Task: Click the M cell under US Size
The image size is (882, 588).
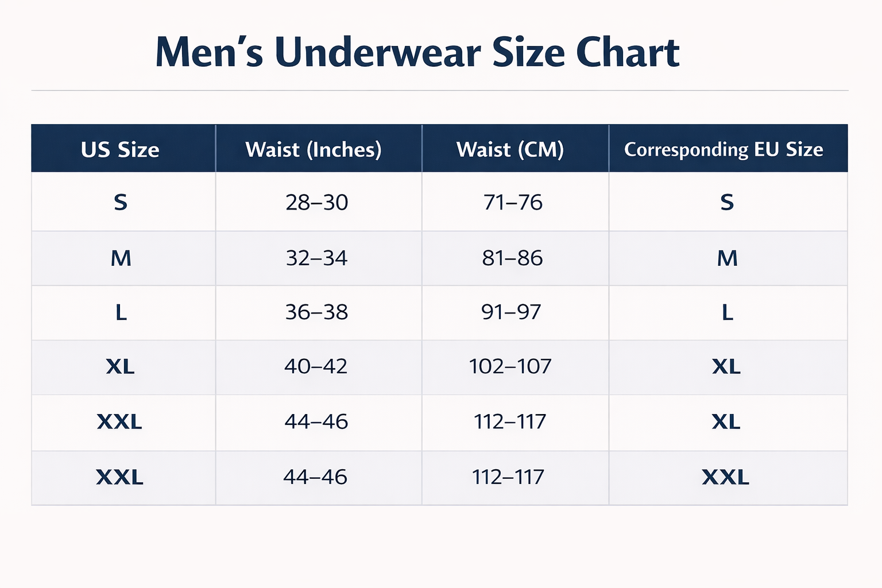Action: [x=121, y=258]
